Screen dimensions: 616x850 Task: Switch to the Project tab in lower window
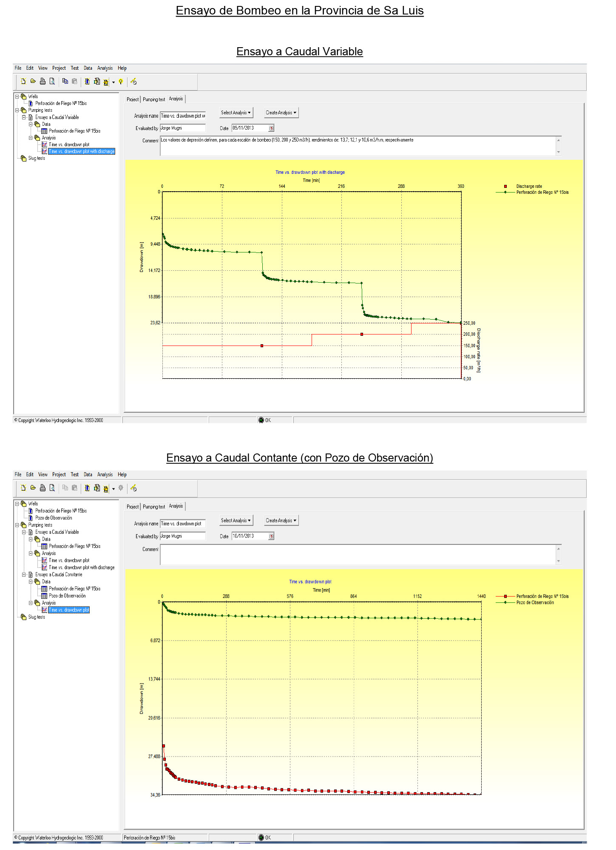click(133, 507)
